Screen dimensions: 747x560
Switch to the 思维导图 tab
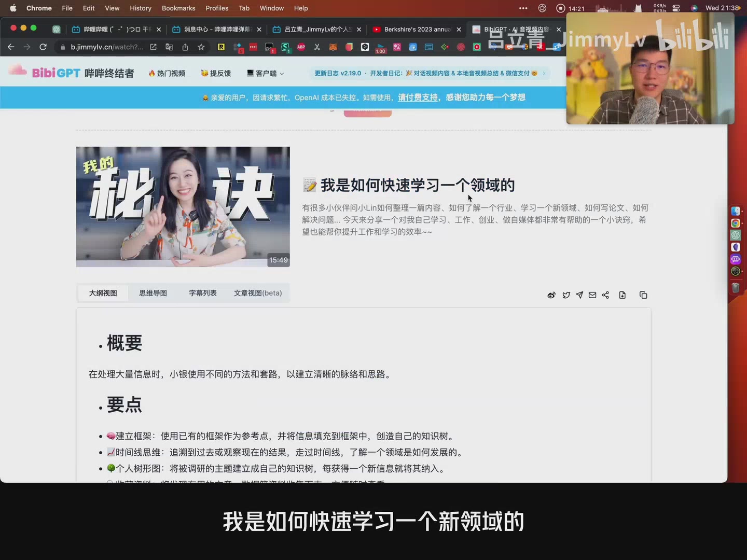pyautogui.click(x=153, y=293)
